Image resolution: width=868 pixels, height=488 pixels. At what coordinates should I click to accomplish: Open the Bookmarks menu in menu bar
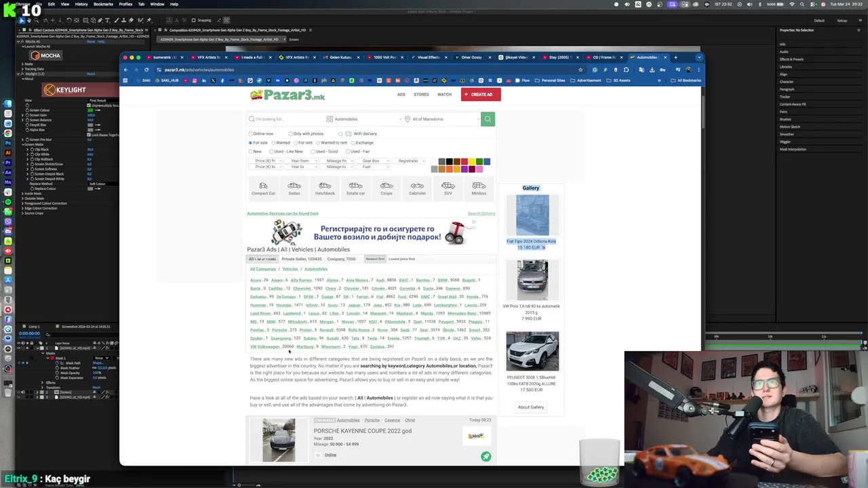tap(103, 4)
